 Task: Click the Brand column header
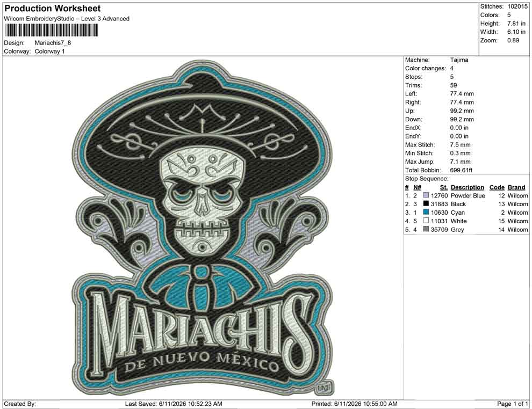516,187
